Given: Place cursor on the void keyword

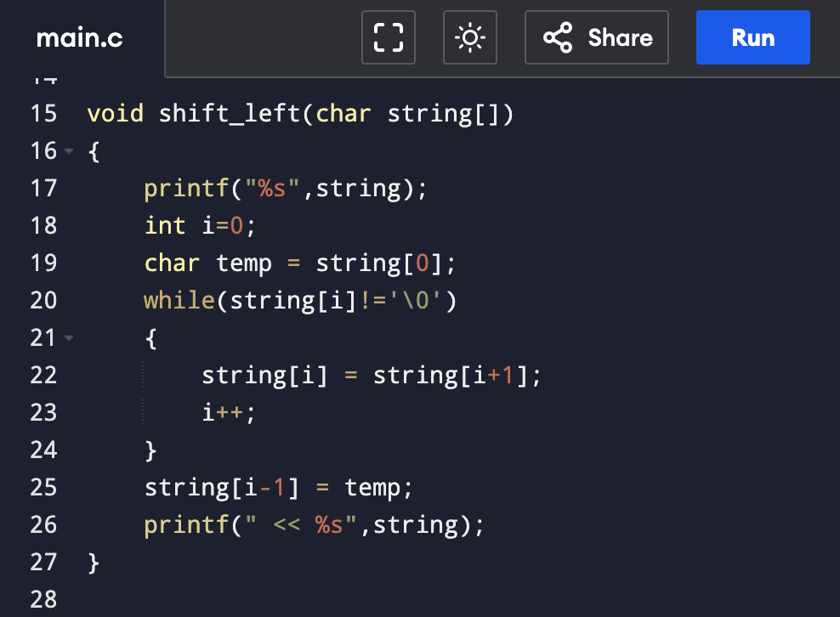Looking at the screenshot, I should pos(115,114).
